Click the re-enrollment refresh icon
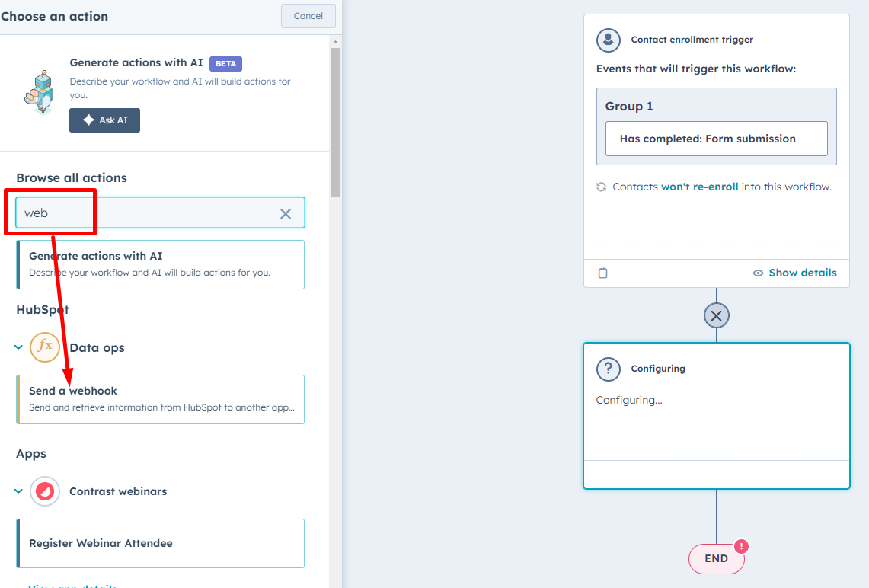Image resolution: width=869 pixels, height=588 pixels. coord(602,187)
